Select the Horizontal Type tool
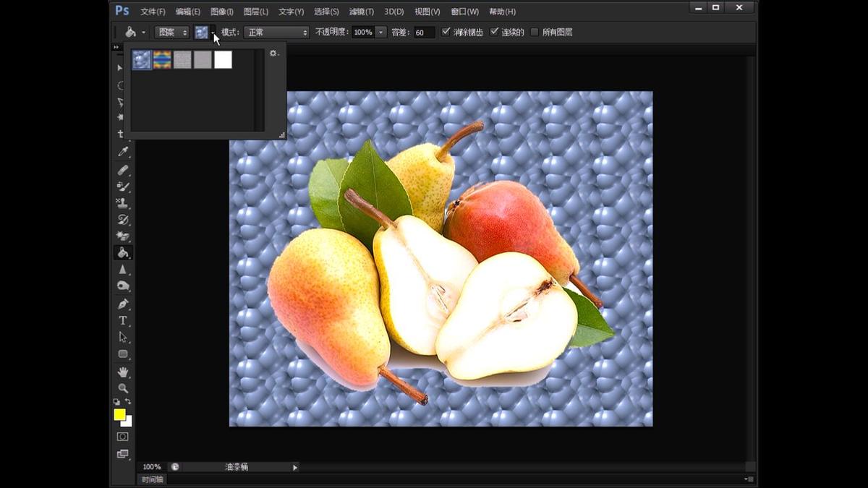 (123, 320)
